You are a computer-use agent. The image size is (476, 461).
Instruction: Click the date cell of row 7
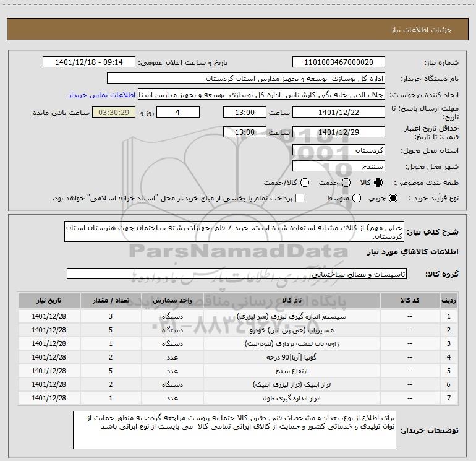point(49,398)
